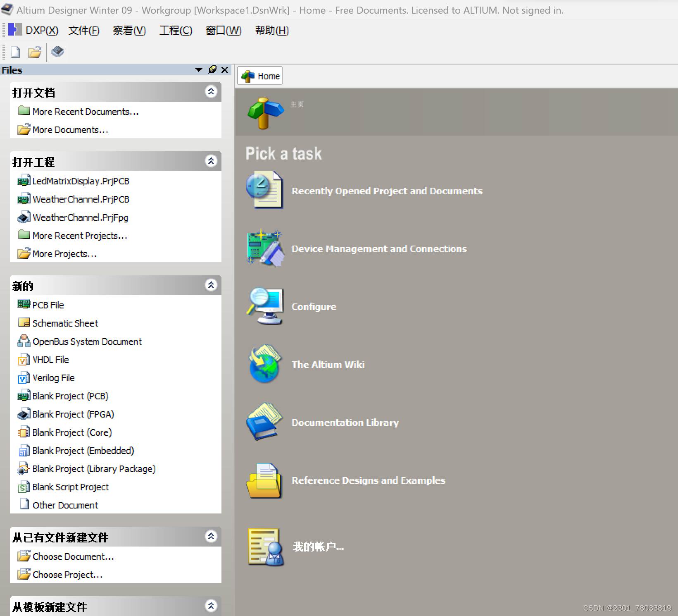Collapse the 打开文档 section
This screenshot has height=616, width=678.
pyautogui.click(x=211, y=91)
